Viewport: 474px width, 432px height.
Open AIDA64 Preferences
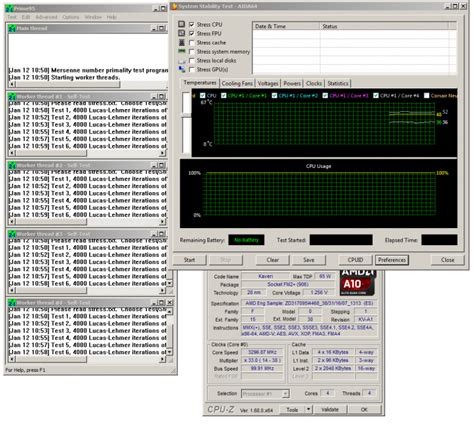tap(392, 260)
